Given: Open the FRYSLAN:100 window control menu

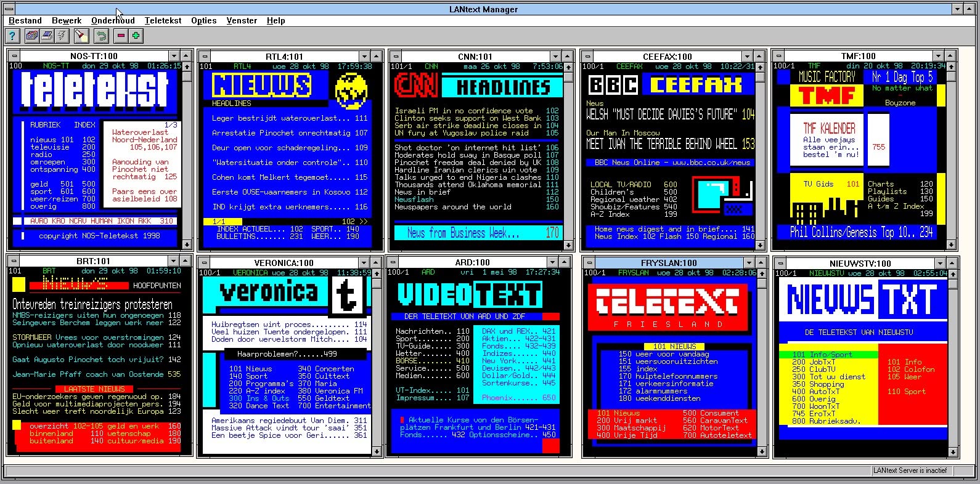Looking at the screenshot, I should (x=590, y=263).
